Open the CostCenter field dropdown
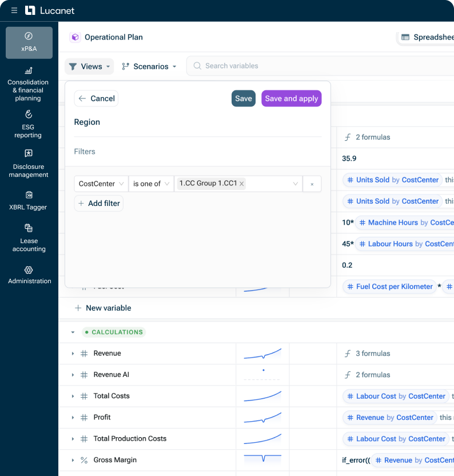Image resolution: width=454 pixels, height=476 pixels. (x=101, y=184)
